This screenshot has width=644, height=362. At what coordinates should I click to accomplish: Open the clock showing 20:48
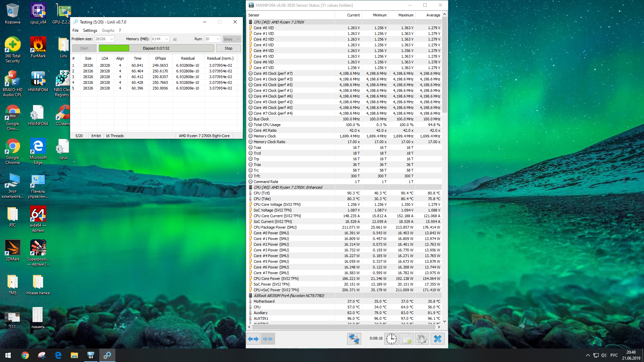[631, 355]
